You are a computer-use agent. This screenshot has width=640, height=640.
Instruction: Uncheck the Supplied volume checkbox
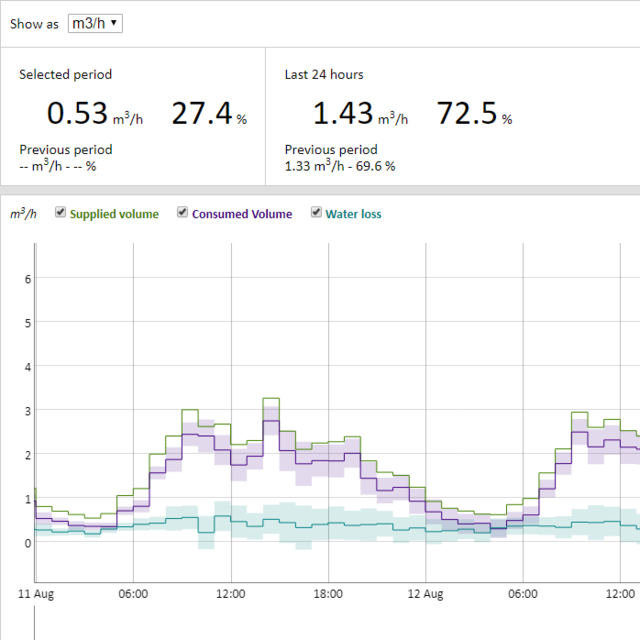point(60,212)
